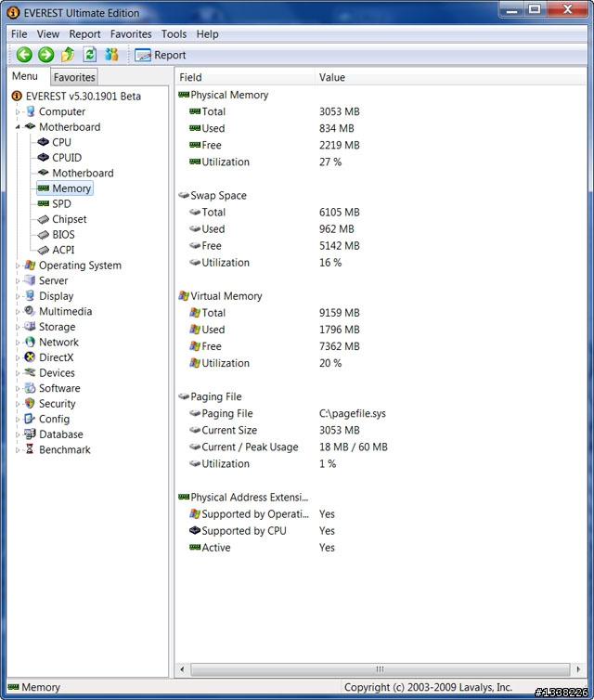
Task: Open the Help menu
Action: click(208, 34)
